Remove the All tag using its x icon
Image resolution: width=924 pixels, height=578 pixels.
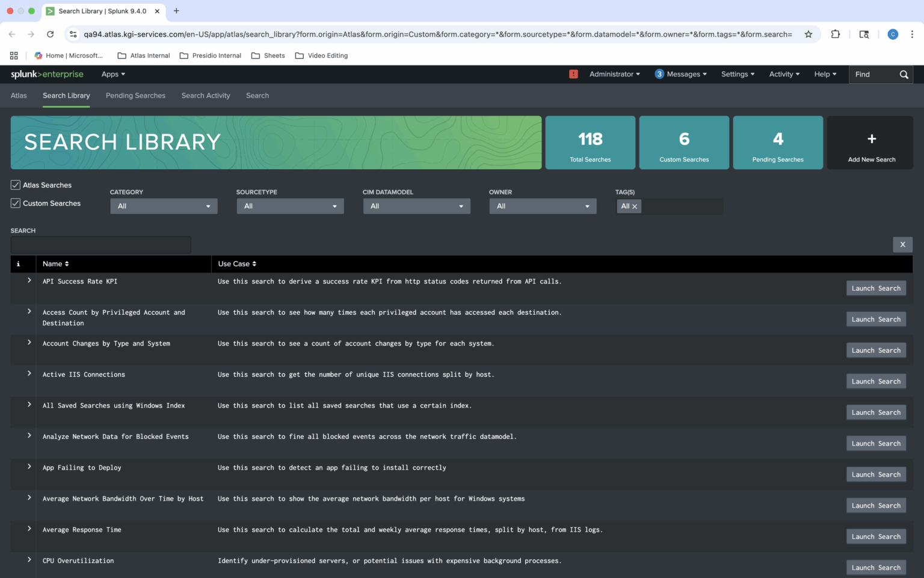pyautogui.click(x=635, y=206)
